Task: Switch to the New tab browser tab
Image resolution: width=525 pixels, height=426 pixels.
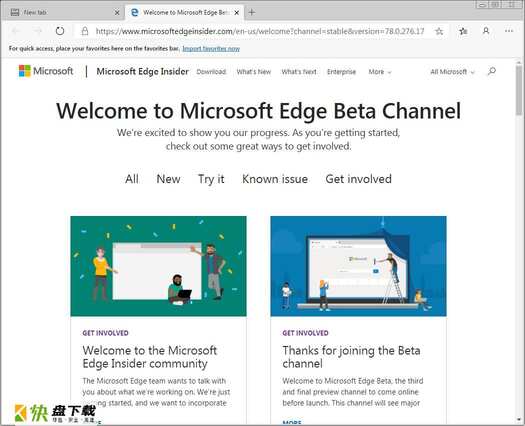Action: 64,12
